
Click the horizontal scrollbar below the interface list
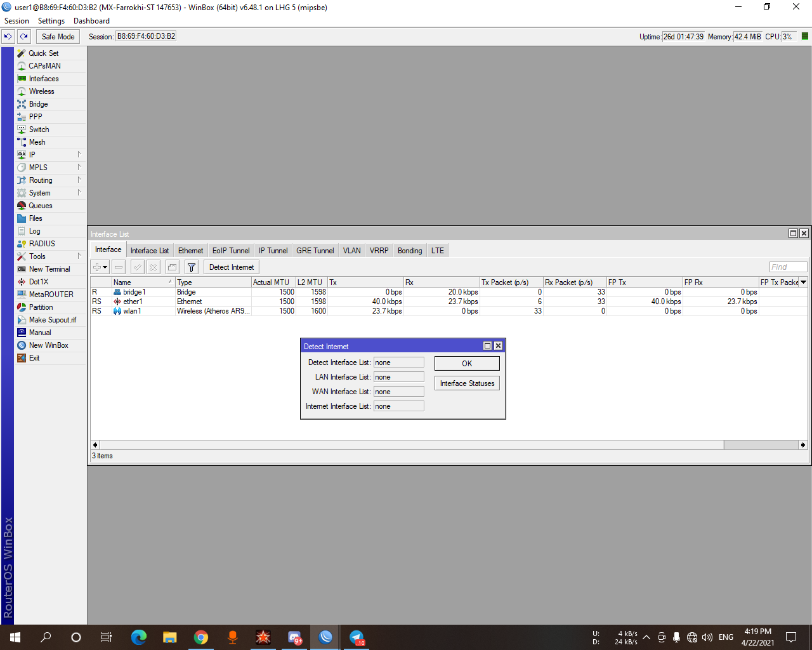(412, 444)
